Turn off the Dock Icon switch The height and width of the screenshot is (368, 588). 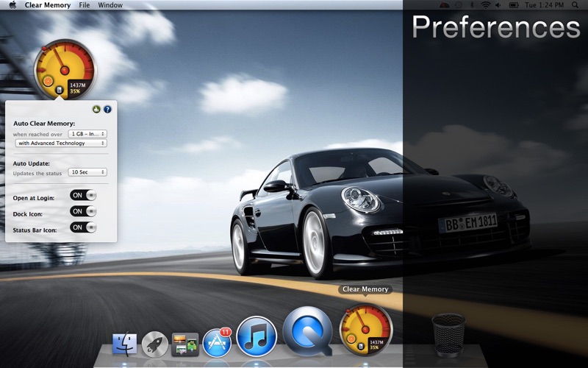[83, 211]
